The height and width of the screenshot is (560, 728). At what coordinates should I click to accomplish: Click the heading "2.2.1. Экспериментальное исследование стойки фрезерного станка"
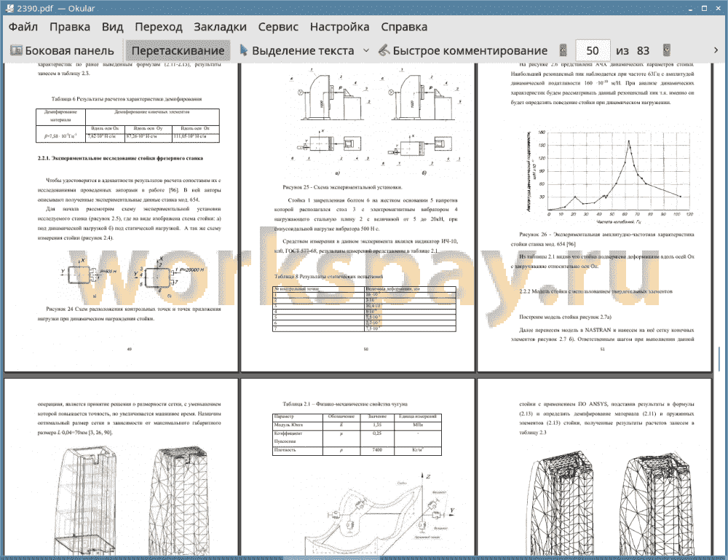tap(120, 158)
